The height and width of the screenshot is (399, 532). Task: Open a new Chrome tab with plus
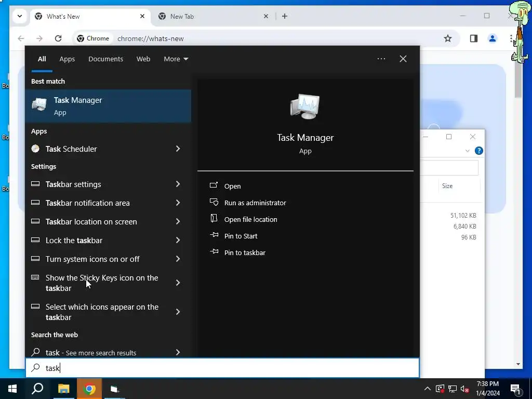point(285,16)
